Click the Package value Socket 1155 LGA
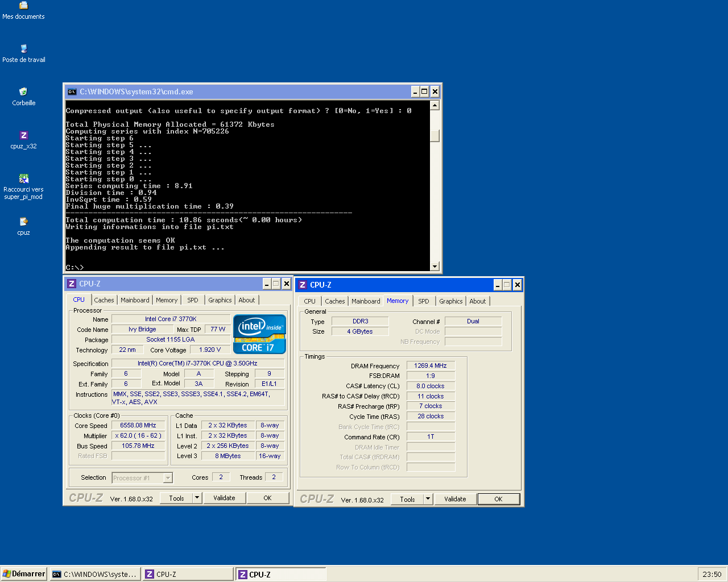Image resolution: width=728 pixels, height=582 pixels. (x=171, y=339)
